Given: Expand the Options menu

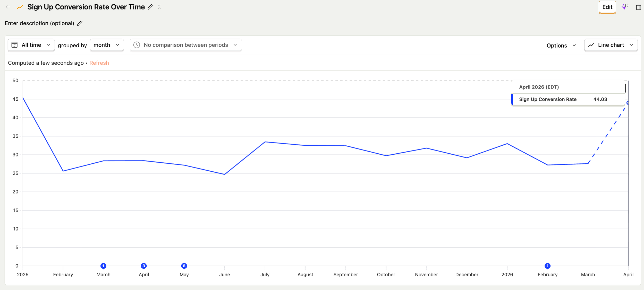Looking at the screenshot, I should click(561, 46).
